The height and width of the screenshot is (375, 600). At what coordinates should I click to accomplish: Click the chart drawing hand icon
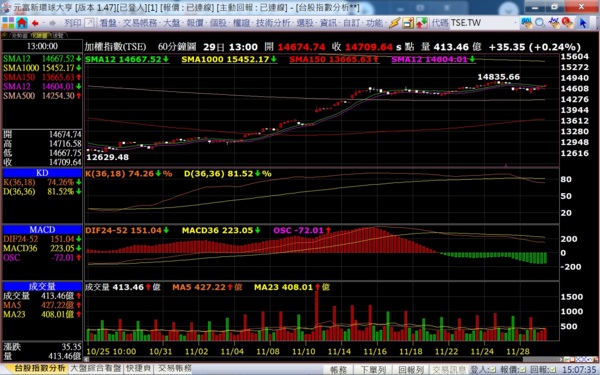(x=554, y=23)
